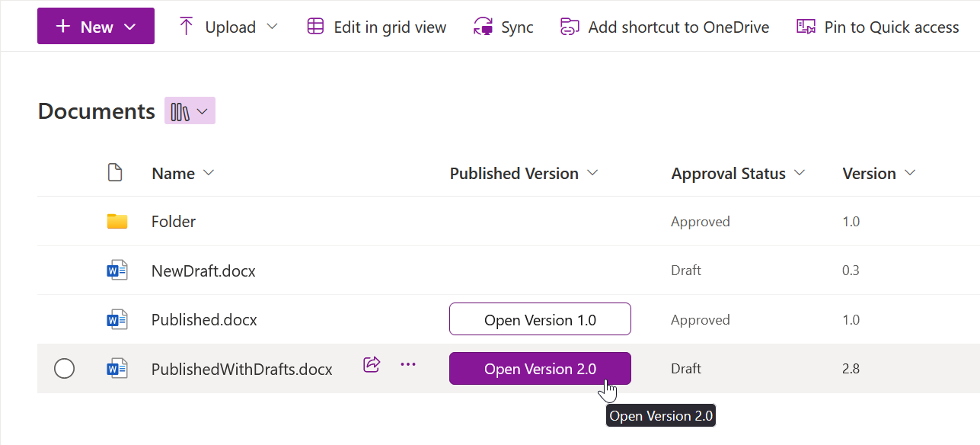Open more actions ellipsis for PublishedWithDrafts.docx
This screenshot has width=980, height=445.
tap(408, 364)
